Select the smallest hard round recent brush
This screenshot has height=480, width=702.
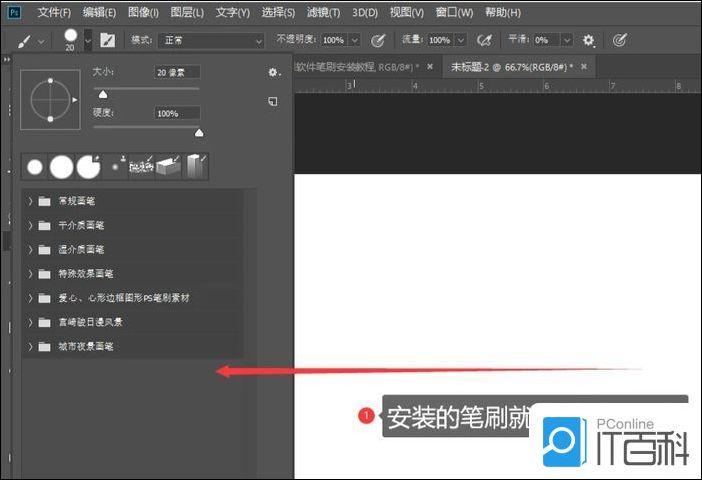point(35,167)
